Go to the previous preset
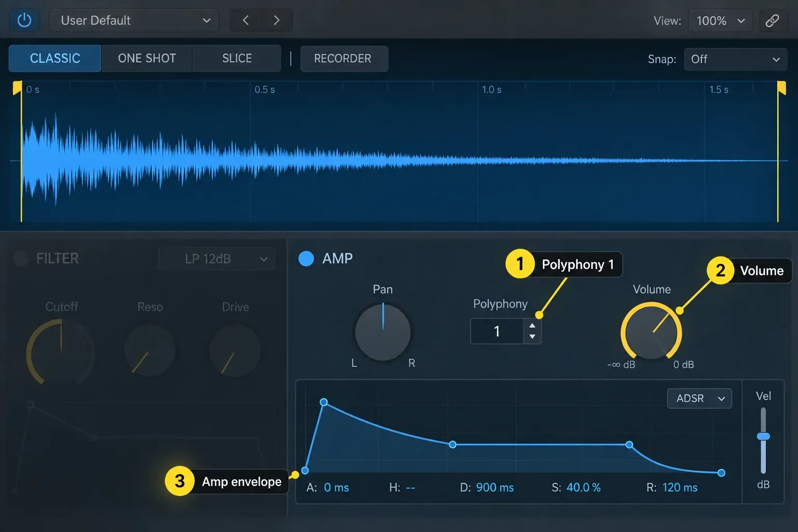 [x=246, y=20]
